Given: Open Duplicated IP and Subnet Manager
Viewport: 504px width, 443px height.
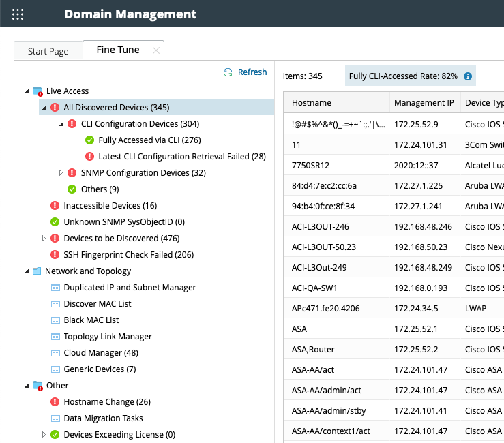Looking at the screenshot, I should point(130,288).
